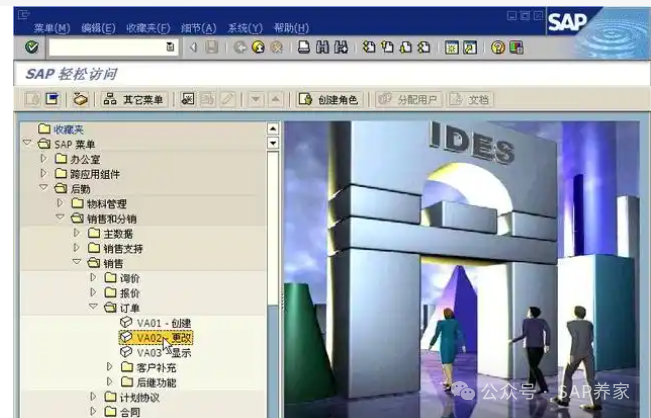651x418 pixels.
Task: Click the system menu icon above 菜单(M)
Action: pos(24,15)
